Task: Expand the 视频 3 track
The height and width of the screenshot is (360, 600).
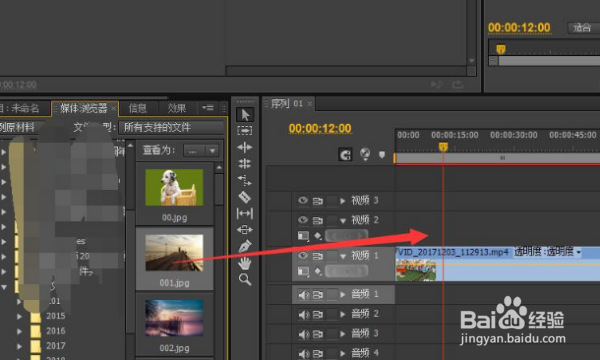Action: click(343, 200)
